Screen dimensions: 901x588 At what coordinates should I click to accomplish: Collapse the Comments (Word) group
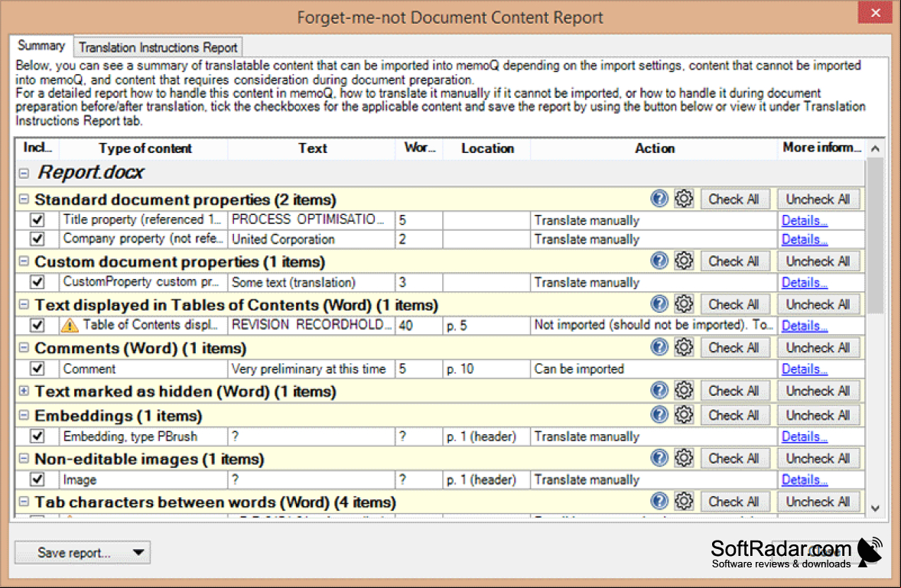pyautogui.click(x=24, y=347)
